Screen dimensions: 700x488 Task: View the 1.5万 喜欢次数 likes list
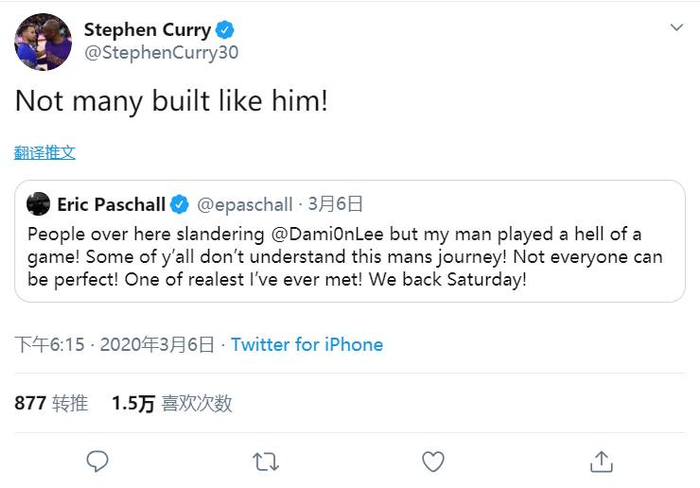(172, 404)
